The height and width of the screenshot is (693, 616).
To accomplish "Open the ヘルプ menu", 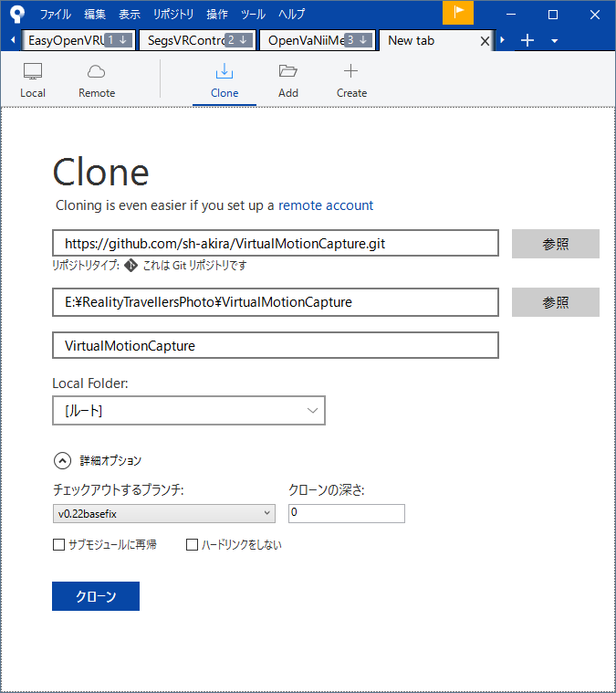I will tap(292, 14).
